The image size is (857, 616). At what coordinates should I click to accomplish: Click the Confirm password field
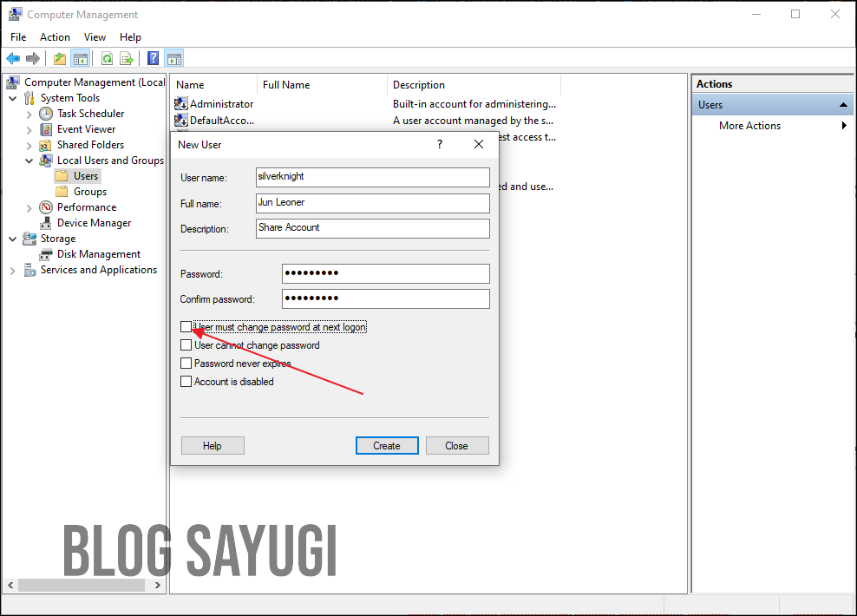386,298
